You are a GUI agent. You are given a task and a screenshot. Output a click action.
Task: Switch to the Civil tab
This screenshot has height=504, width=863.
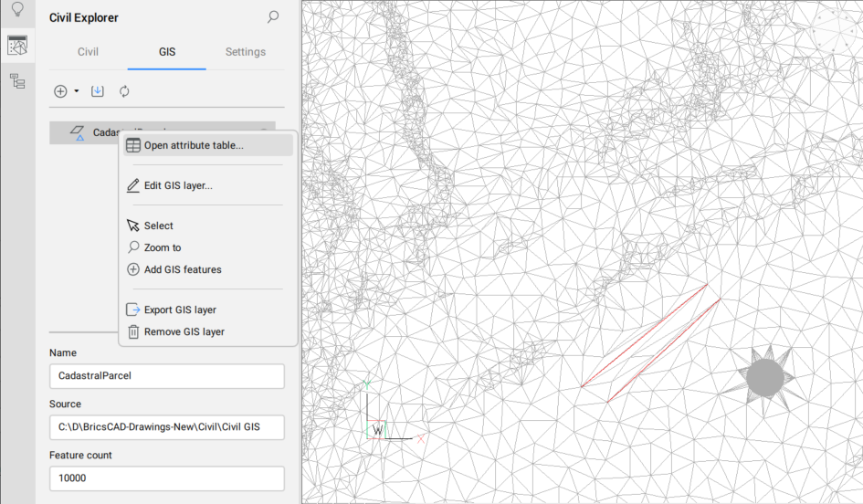88,52
